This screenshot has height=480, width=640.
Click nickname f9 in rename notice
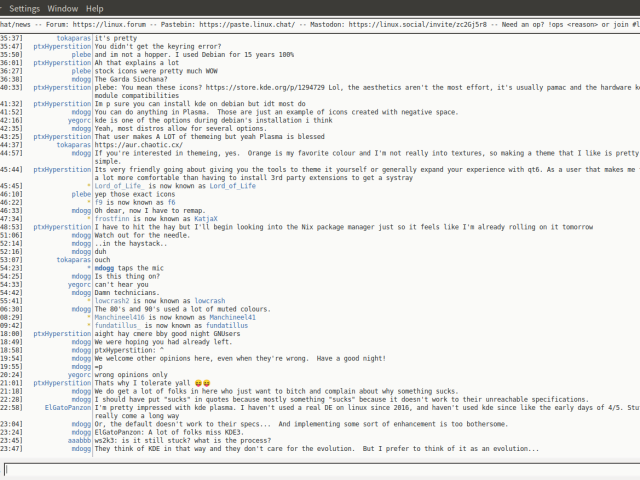(98, 202)
